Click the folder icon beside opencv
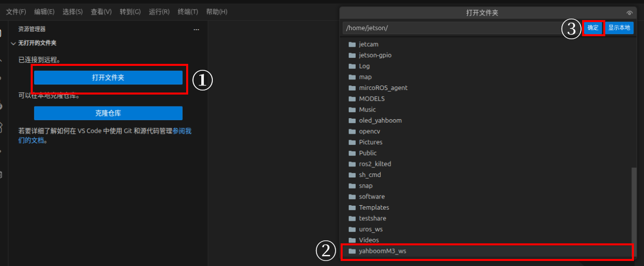Viewport: 644px width, 266px height. (352, 131)
